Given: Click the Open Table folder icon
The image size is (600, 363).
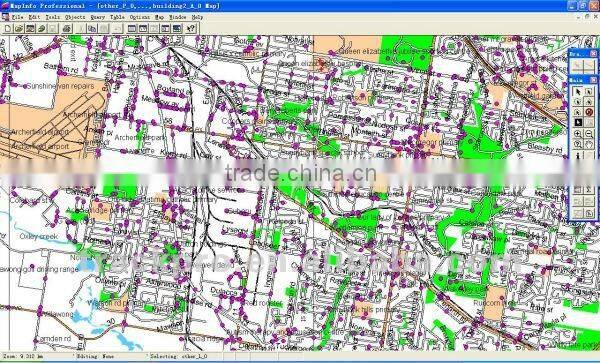Looking at the screenshot, I should (19, 28).
